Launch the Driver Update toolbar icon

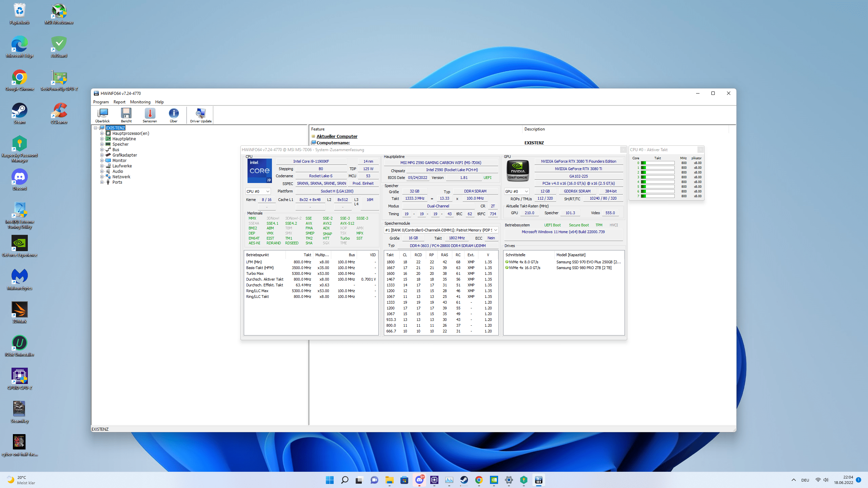(201, 115)
